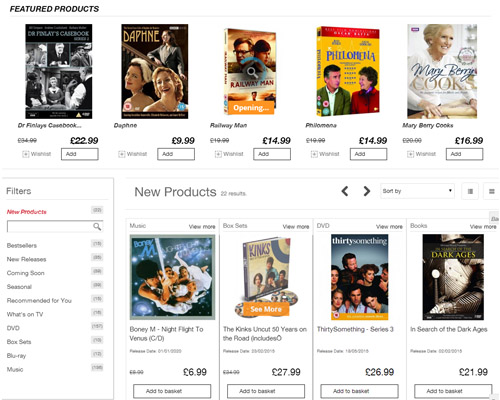The width and height of the screenshot is (500, 400).
Task: Go to previous page with left arrow
Action: pos(345,191)
